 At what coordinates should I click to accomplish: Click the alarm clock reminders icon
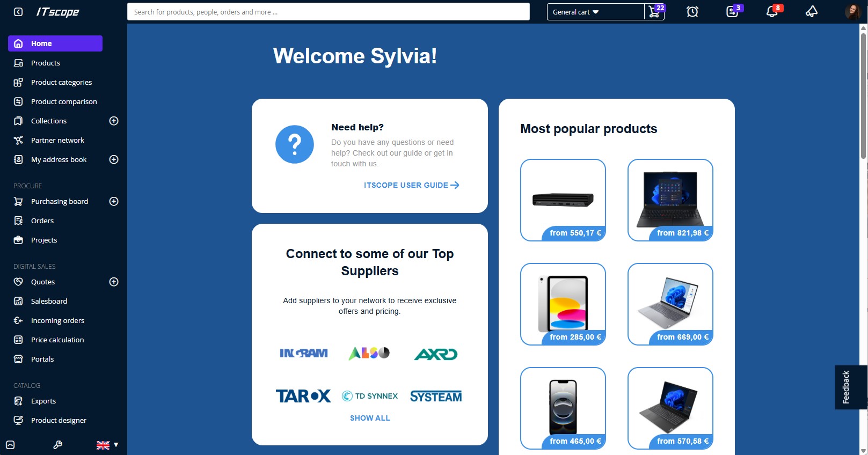click(692, 12)
